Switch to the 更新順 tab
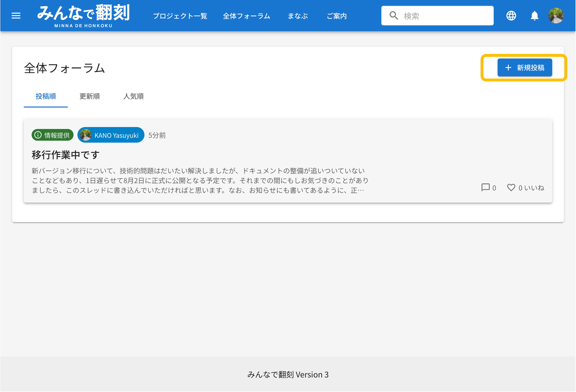576x392 pixels. click(89, 96)
